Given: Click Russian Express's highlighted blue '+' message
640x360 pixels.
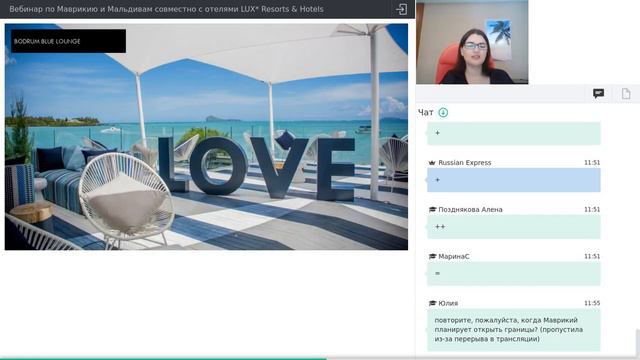Looking at the screenshot, I should click(513, 180).
